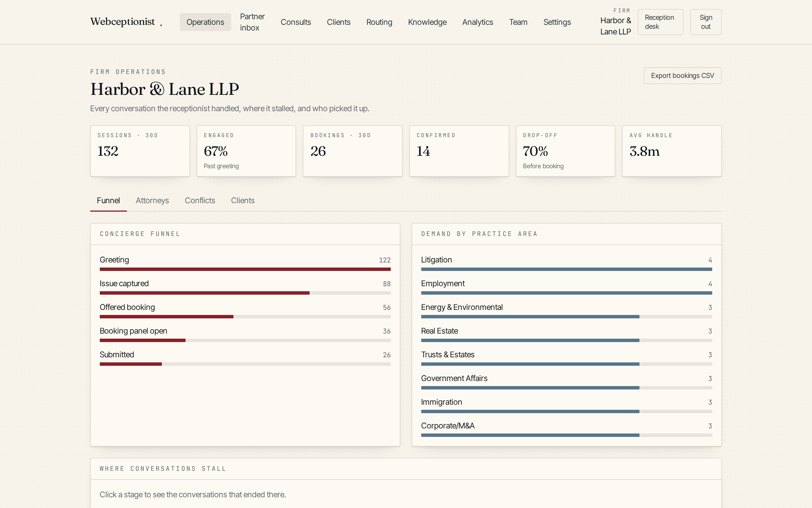This screenshot has width=812, height=508.
Task: Open the Team page
Action: [x=518, y=22]
